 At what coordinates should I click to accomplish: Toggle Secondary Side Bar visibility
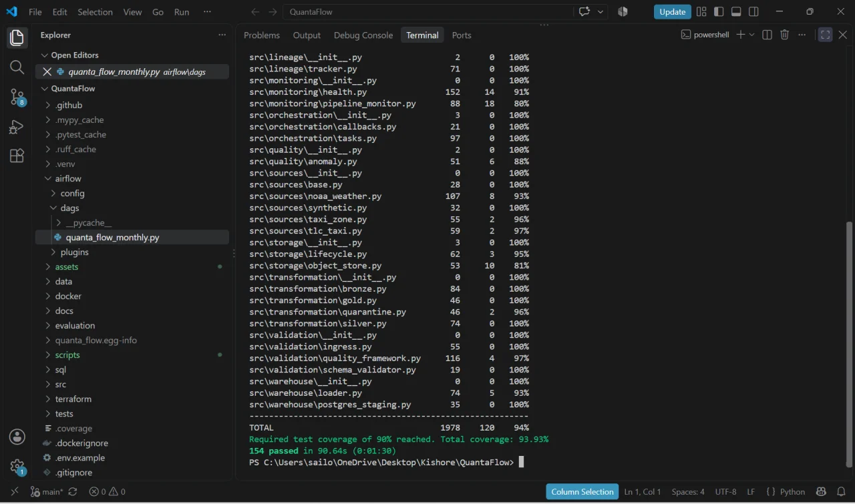[753, 12]
